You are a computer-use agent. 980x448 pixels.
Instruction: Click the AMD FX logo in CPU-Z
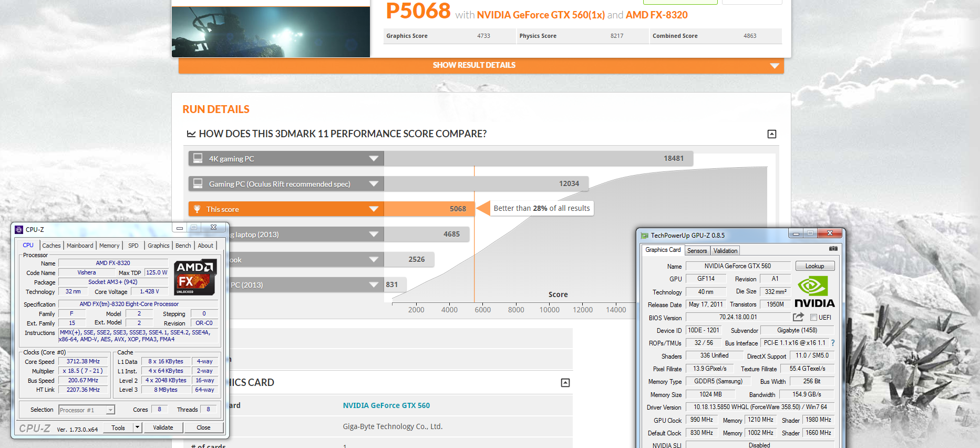click(195, 277)
